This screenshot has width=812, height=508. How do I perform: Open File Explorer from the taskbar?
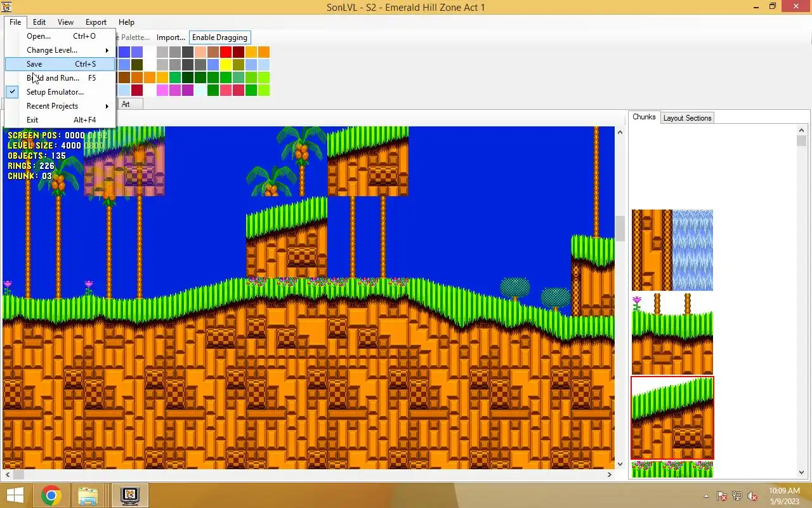pos(88,495)
